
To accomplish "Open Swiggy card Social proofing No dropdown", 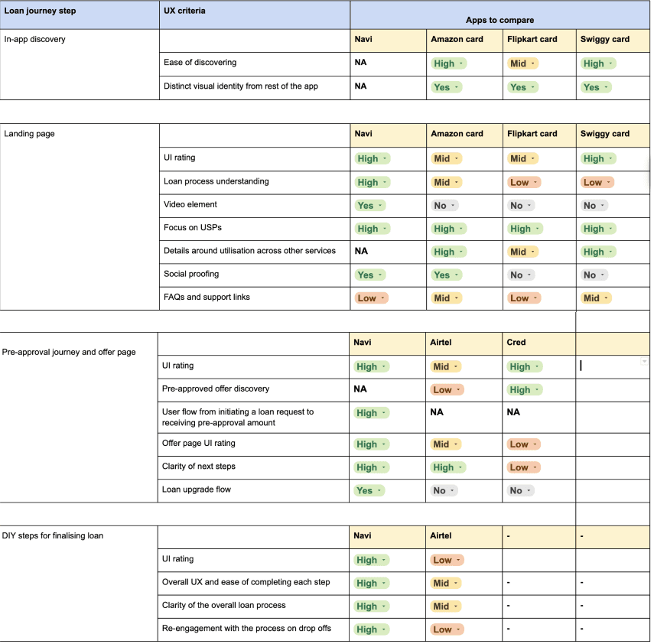I will click(x=594, y=275).
